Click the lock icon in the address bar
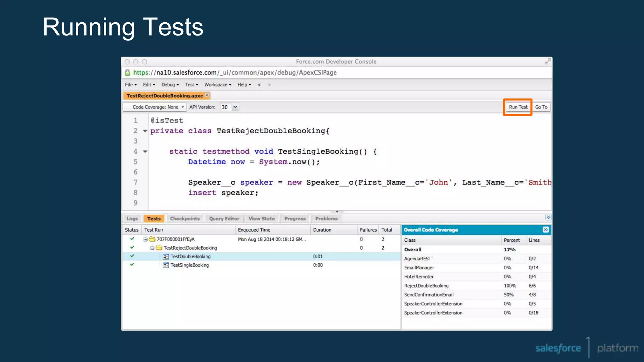Image resolution: width=644 pixels, height=362 pixels. (x=127, y=72)
